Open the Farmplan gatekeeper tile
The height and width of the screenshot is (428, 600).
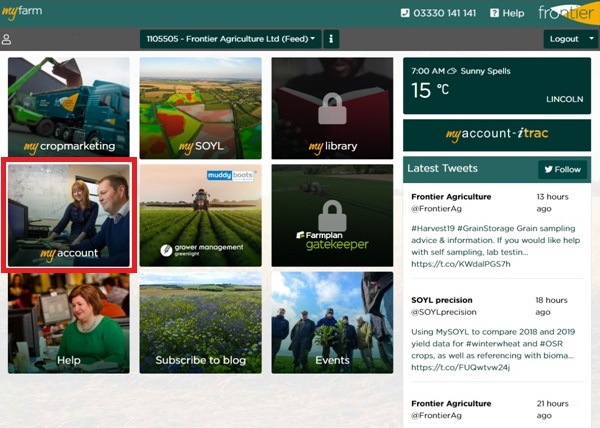[x=332, y=215]
